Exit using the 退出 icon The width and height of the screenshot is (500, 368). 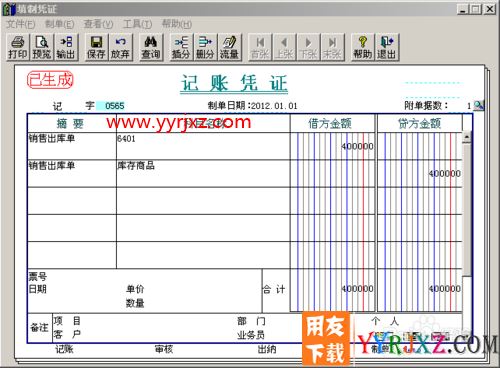point(387,47)
